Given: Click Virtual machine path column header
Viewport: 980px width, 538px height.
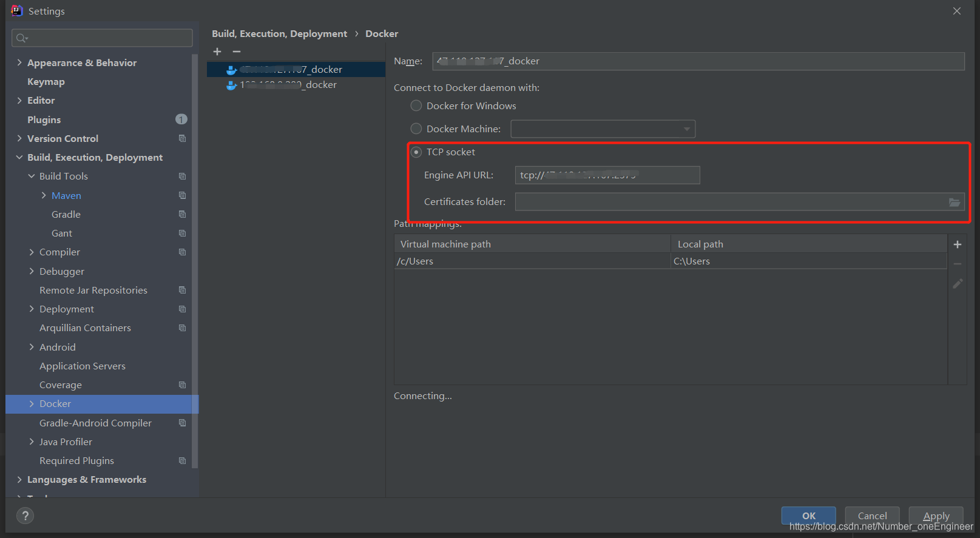Looking at the screenshot, I should [x=532, y=244].
